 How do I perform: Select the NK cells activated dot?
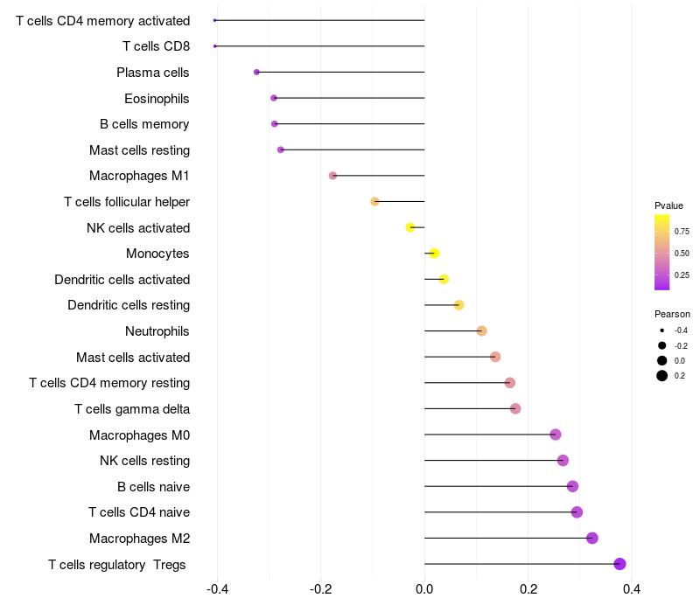tap(410, 227)
